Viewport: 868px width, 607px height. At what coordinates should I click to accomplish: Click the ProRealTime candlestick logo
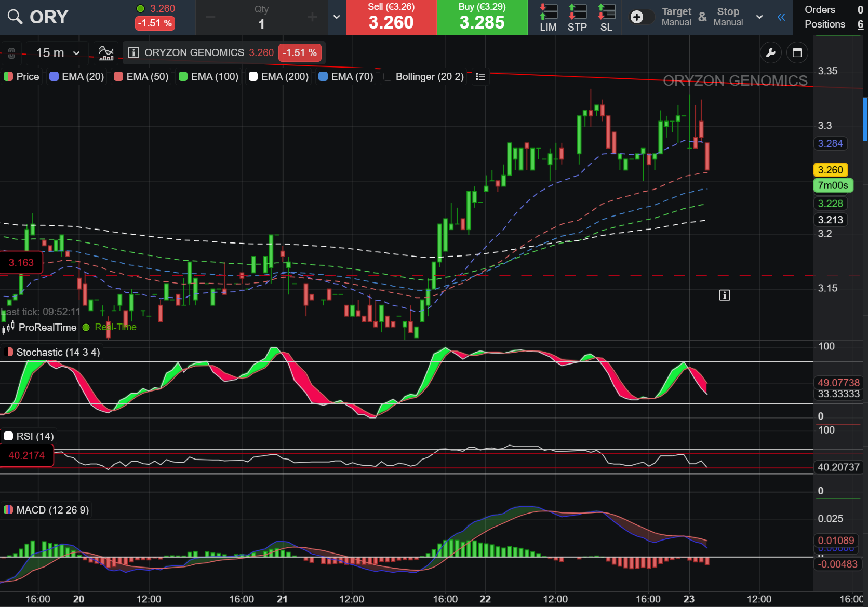(x=8, y=327)
